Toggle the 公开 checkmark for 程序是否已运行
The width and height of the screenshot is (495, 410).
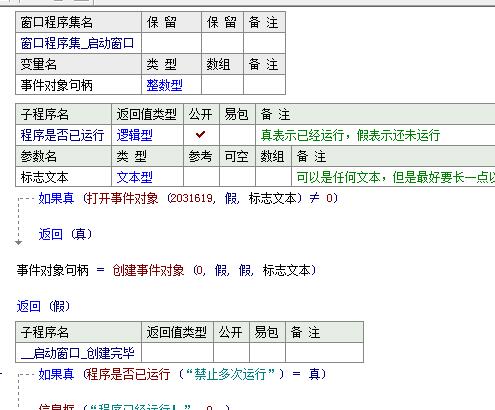[x=201, y=135]
